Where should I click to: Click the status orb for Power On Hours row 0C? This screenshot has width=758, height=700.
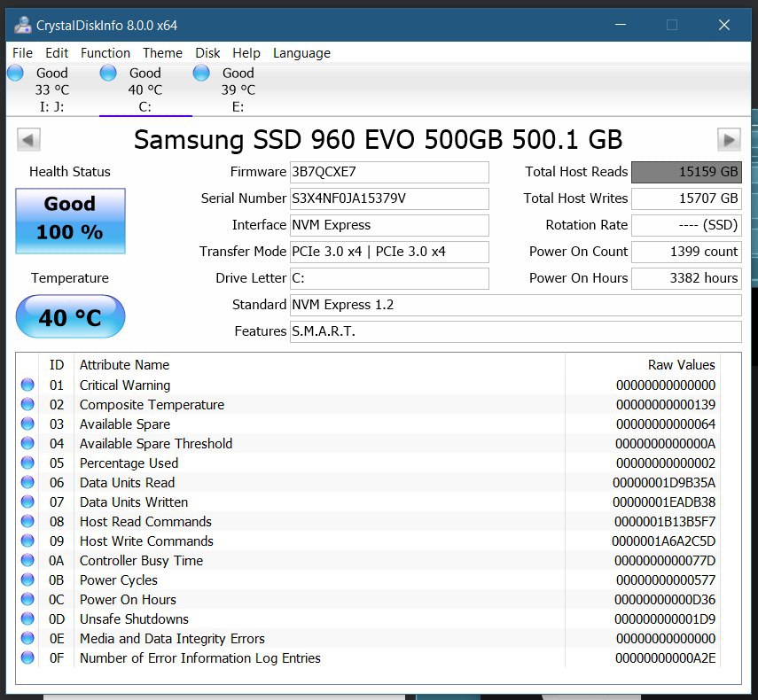[27, 599]
